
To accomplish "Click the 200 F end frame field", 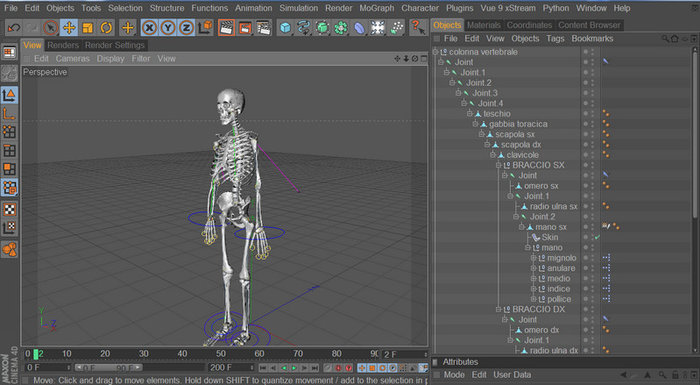I will pyautogui.click(x=230, y=368).
